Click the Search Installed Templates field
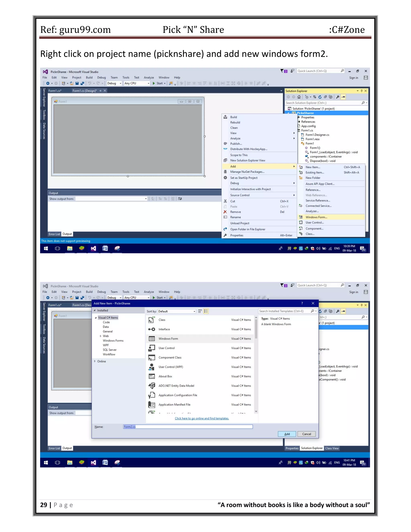This screenshot has height=532, width=411. pos(284,311)
